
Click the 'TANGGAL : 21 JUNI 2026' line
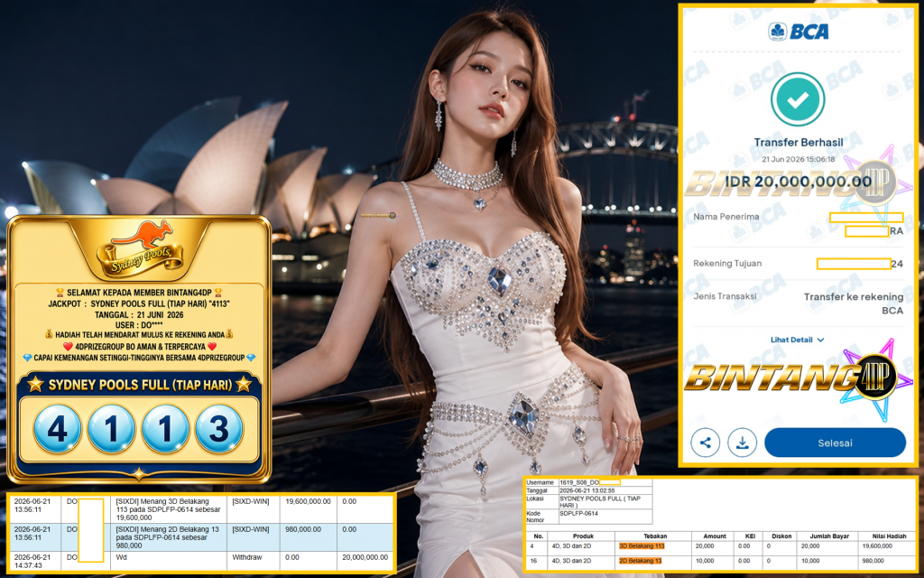pyautogui.click(x=139, y=314)
